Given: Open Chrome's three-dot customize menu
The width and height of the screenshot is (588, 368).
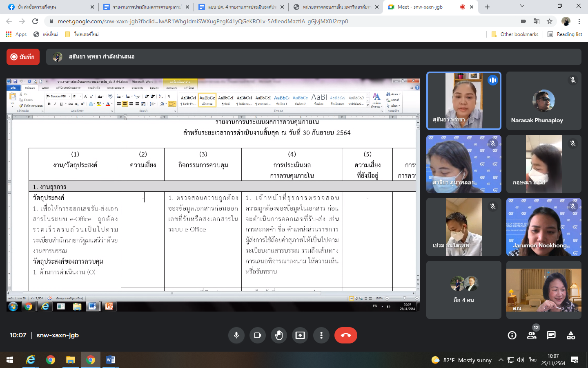Looking at the screenshot, I should click(x=579, y=21).
